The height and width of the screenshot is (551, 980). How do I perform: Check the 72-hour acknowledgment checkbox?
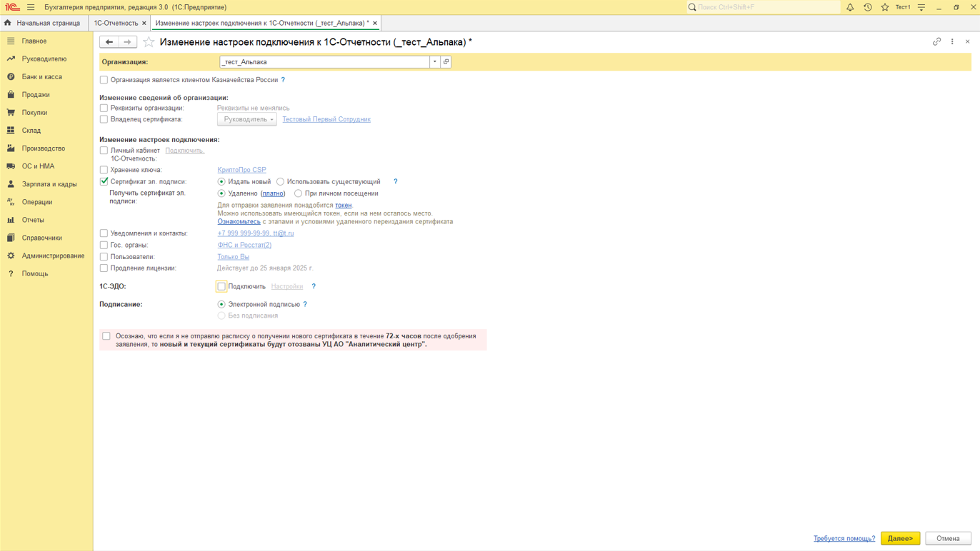pyautogui.click(x=106, y=336)
